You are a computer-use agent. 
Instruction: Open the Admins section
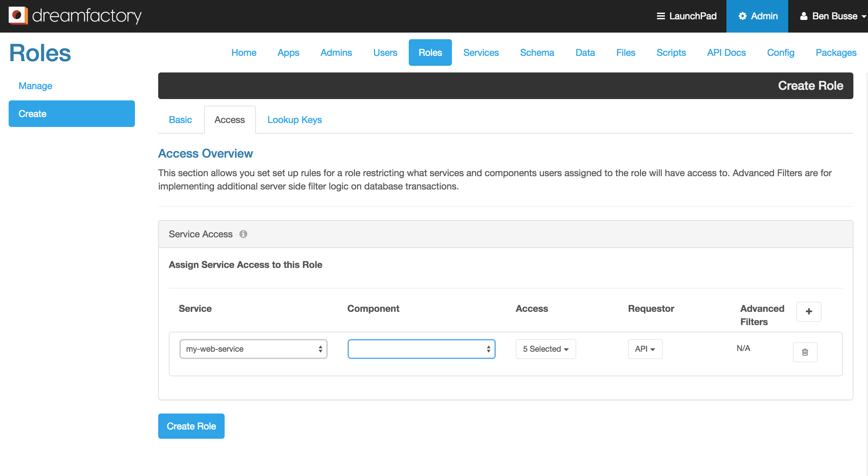pyautogui.click(x=336, y=53)
